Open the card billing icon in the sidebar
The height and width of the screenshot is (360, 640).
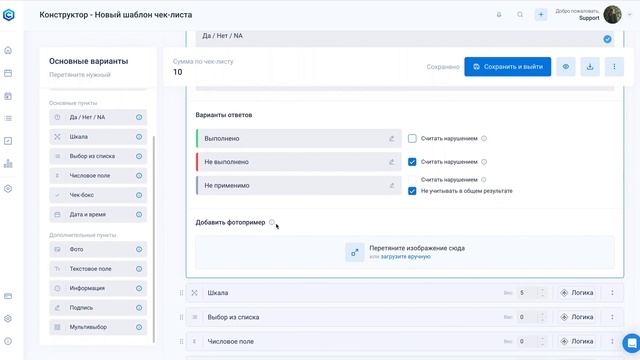8,296
